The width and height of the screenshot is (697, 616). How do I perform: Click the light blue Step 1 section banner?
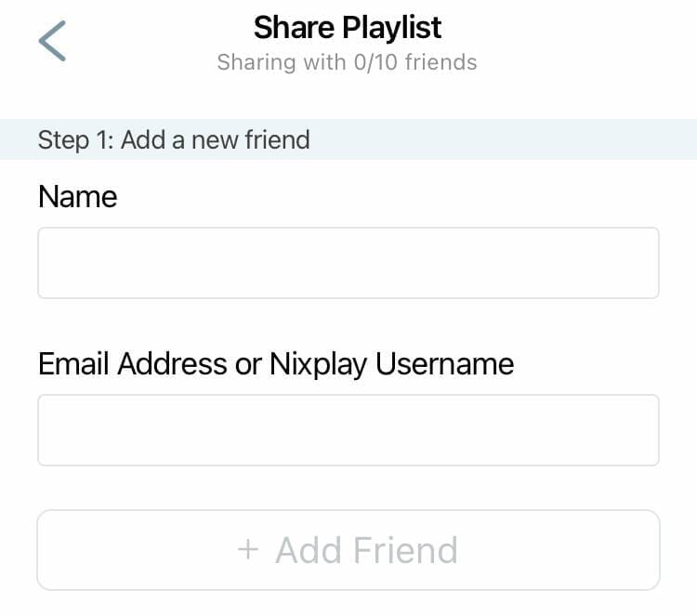(348, 139)
